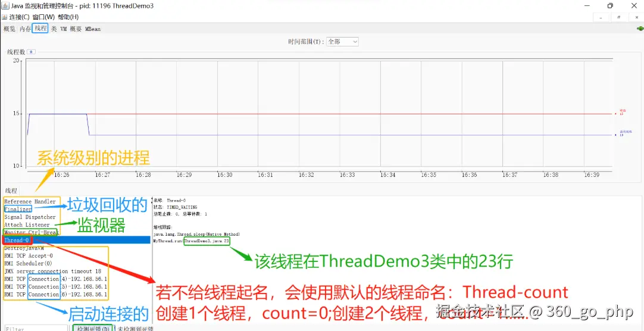The image size is (644, 331).
Task: Click the MyThread.run(ThreadDemo3.java:23) stack line
Action: point(191,241)
